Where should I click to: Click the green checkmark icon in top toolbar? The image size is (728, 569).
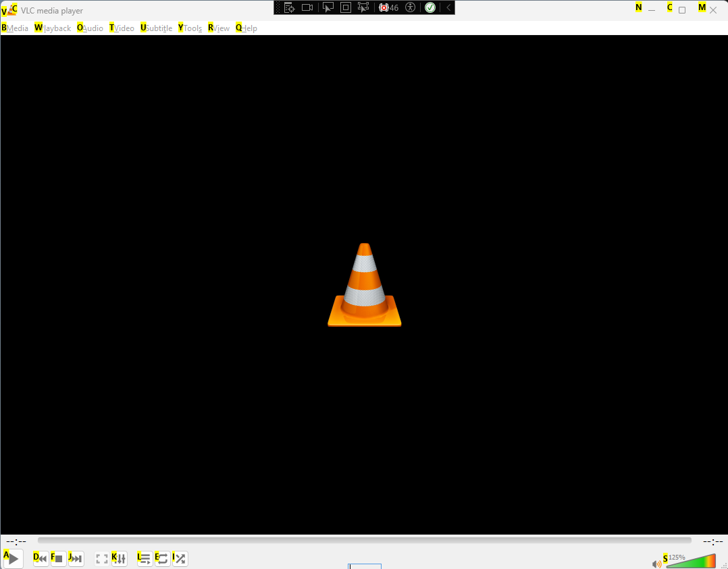point(430,7)
